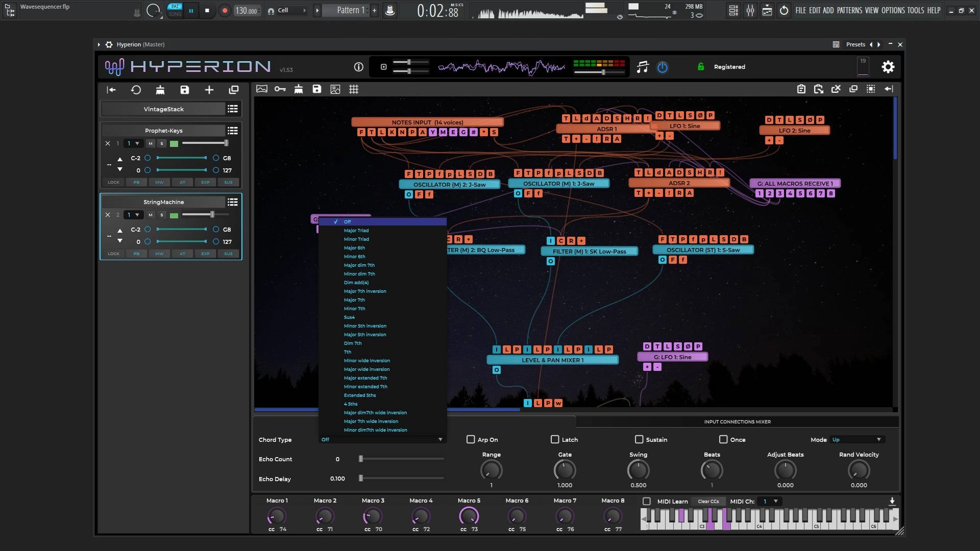980x551 pixels.
Task: Click the save disk icon in left panel toolbar
Action: coord(185,90)
